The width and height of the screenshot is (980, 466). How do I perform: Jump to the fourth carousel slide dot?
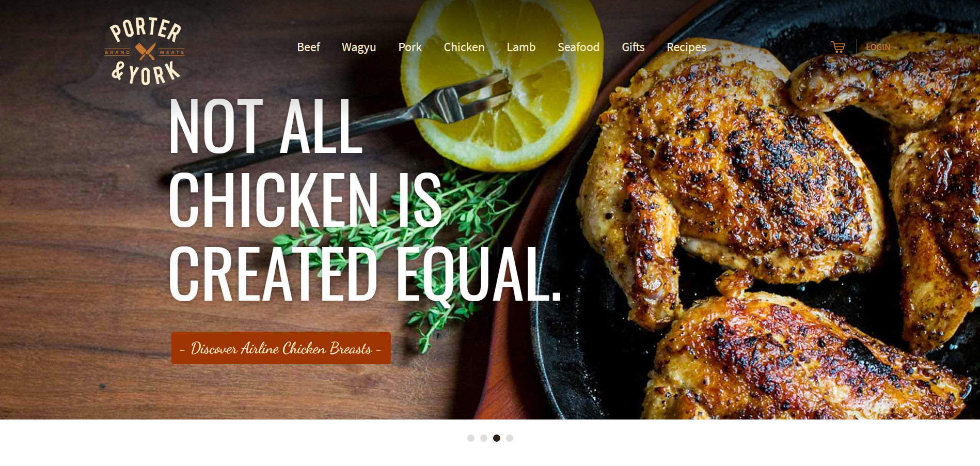tap(510, 438)
